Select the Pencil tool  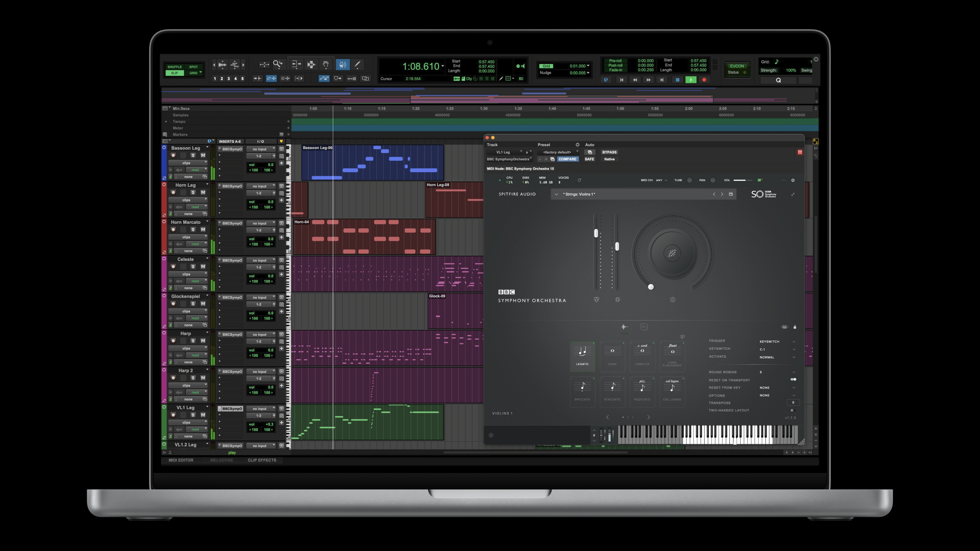click(357, 64)
